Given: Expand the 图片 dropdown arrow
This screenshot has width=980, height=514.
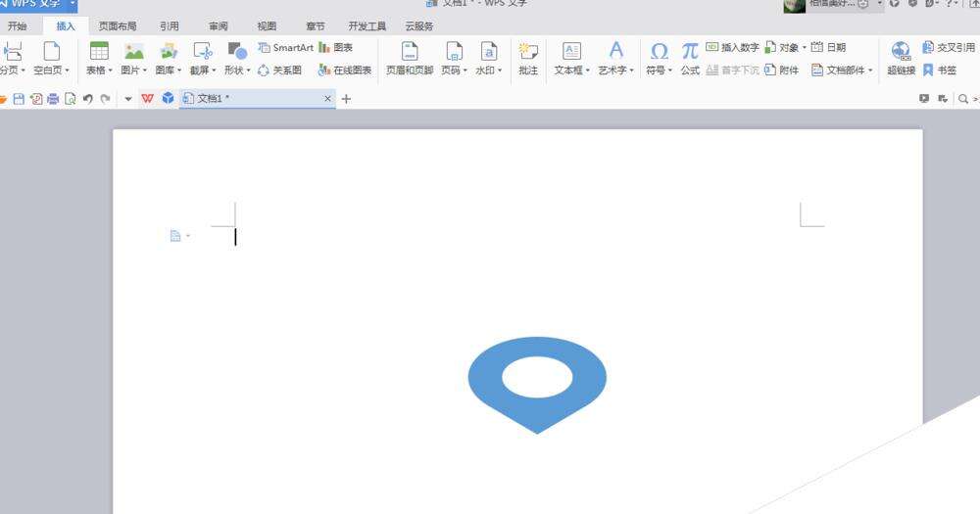Looking at the screenshot, I should point(144,70).
